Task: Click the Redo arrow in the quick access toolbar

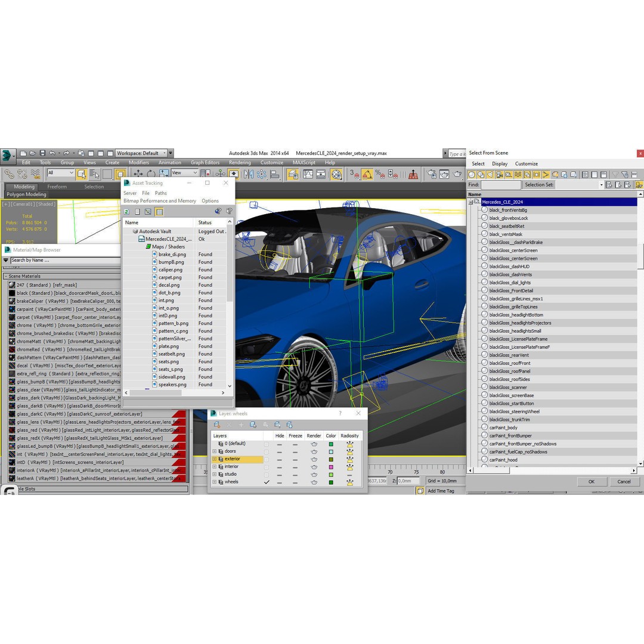Action: click(x=66, y=153)
